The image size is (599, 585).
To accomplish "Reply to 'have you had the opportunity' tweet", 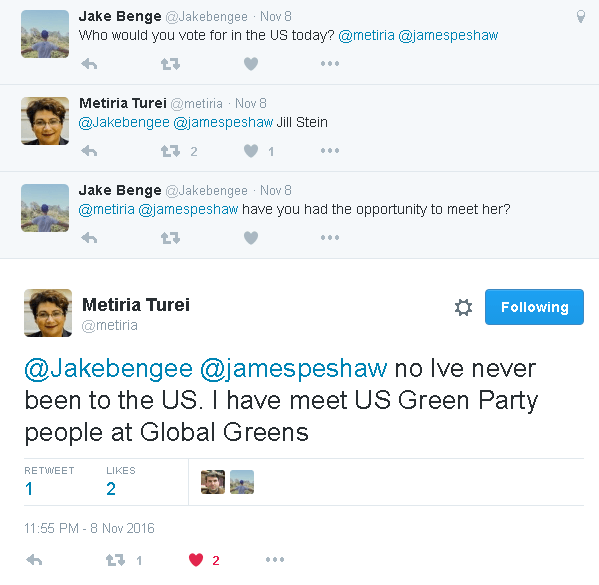I will coord(89,238).
